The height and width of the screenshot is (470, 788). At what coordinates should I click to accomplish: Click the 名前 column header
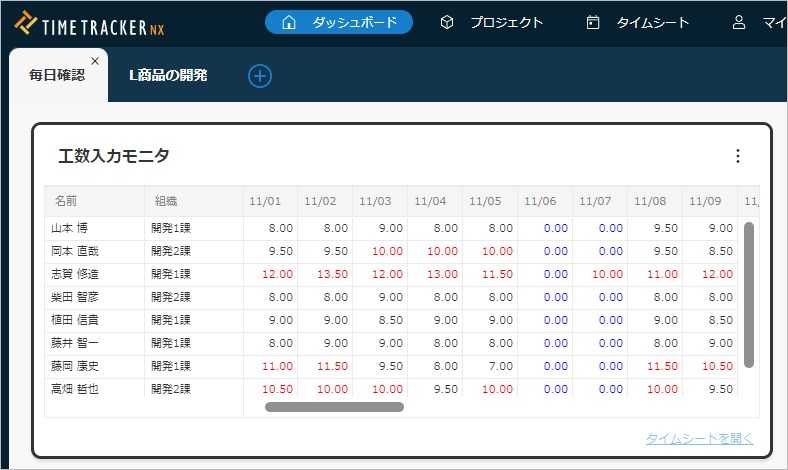(66, 201)
